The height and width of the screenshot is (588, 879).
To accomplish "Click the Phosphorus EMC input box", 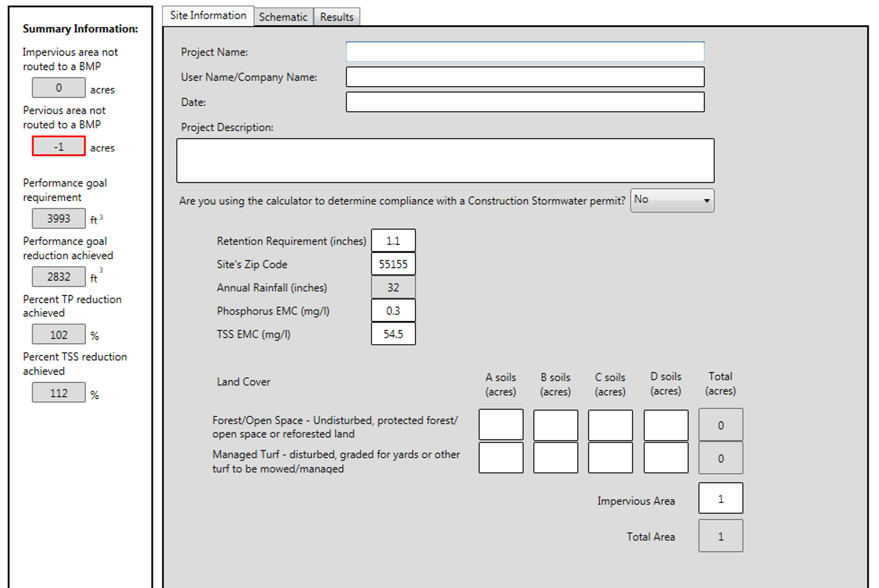I will [393, 310].
